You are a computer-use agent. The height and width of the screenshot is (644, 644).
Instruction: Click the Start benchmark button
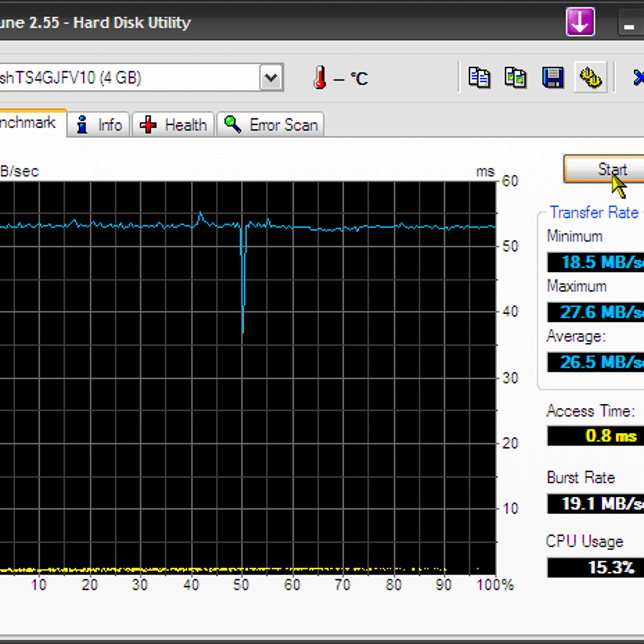(x=604, y=169)
